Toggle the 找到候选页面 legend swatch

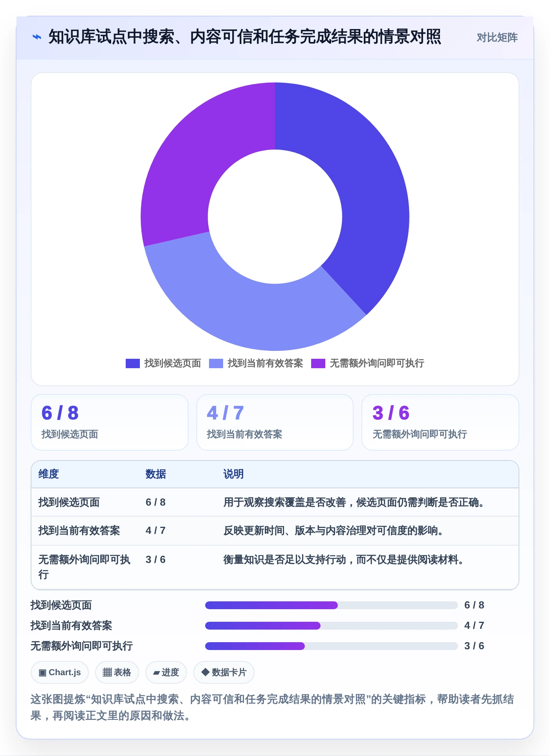133,363
